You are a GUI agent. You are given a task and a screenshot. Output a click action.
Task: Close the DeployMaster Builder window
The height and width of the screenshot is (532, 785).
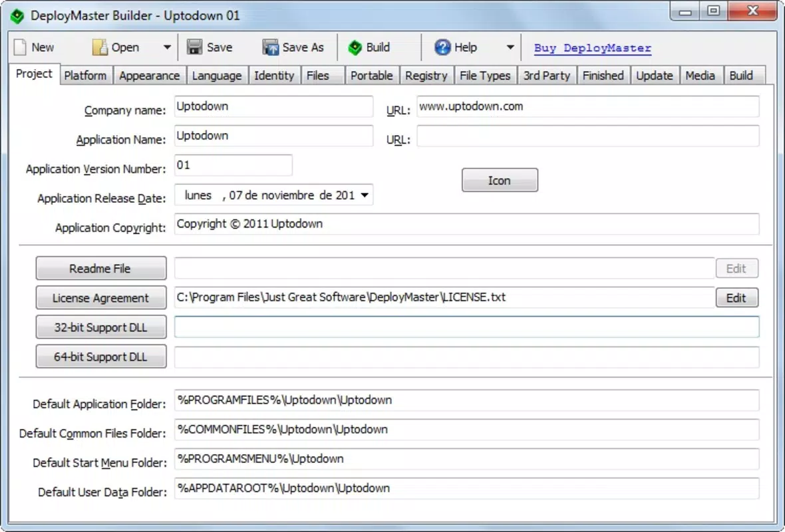tap(752, 11)
